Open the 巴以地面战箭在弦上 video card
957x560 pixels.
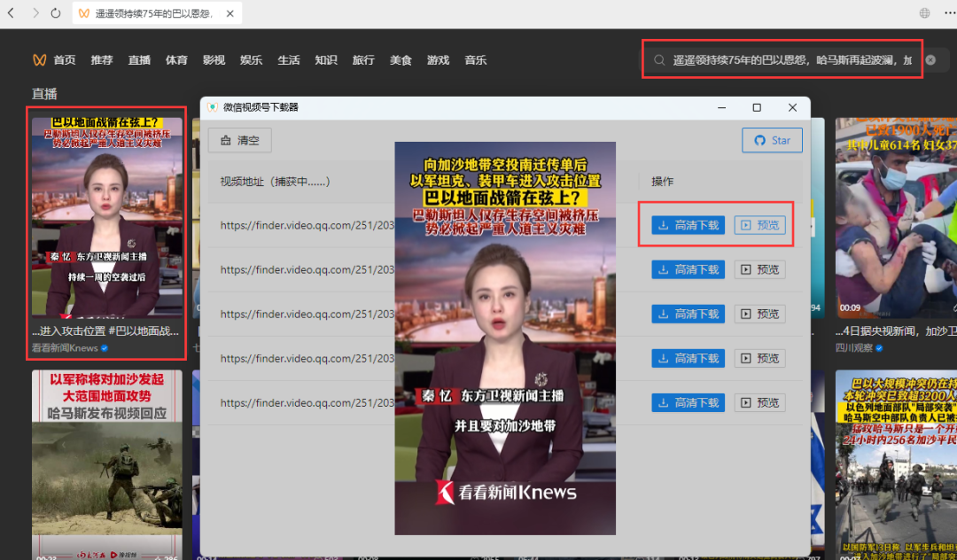(107, 217)
